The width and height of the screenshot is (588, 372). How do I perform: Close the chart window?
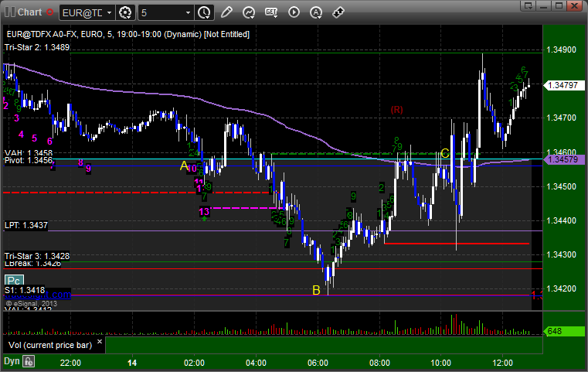coord(574,5)
